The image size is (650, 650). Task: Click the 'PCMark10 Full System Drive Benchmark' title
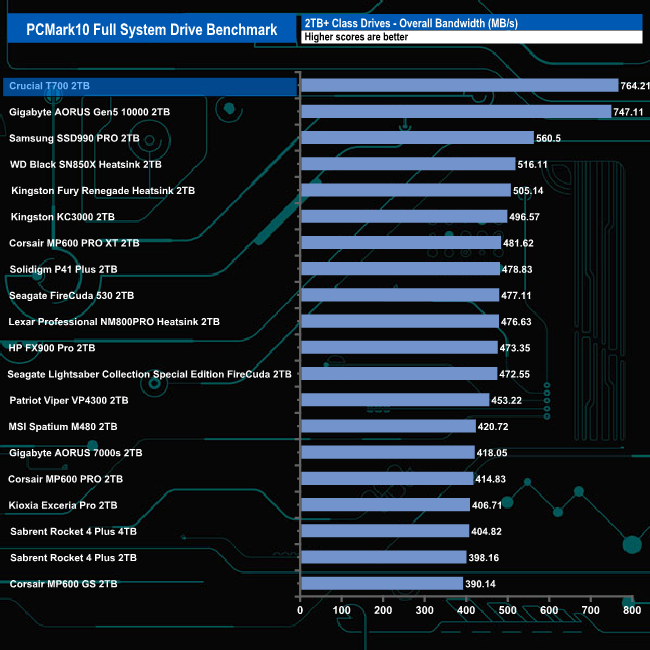pyautogui.click(x=152, y=29)
